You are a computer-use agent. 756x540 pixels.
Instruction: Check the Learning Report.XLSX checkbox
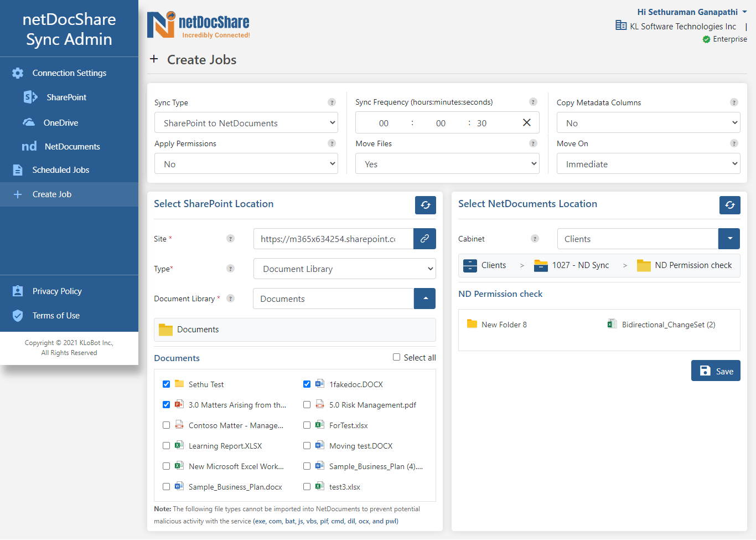[x=166, y=446]
